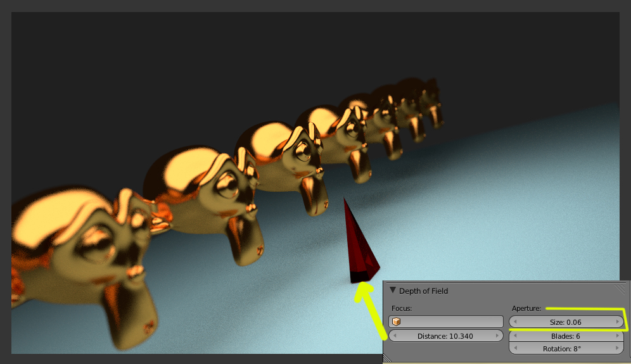Click the Distance: 10.340 value field

pyautogui.click(x=446, y=336)
